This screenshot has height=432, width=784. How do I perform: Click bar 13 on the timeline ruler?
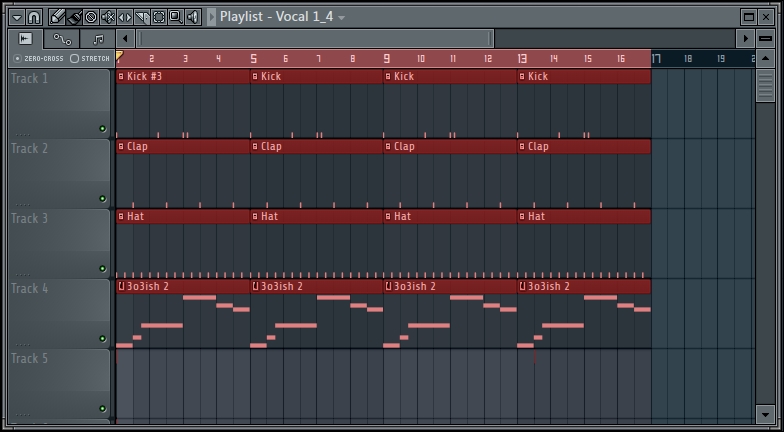click(x=522, y=59)
